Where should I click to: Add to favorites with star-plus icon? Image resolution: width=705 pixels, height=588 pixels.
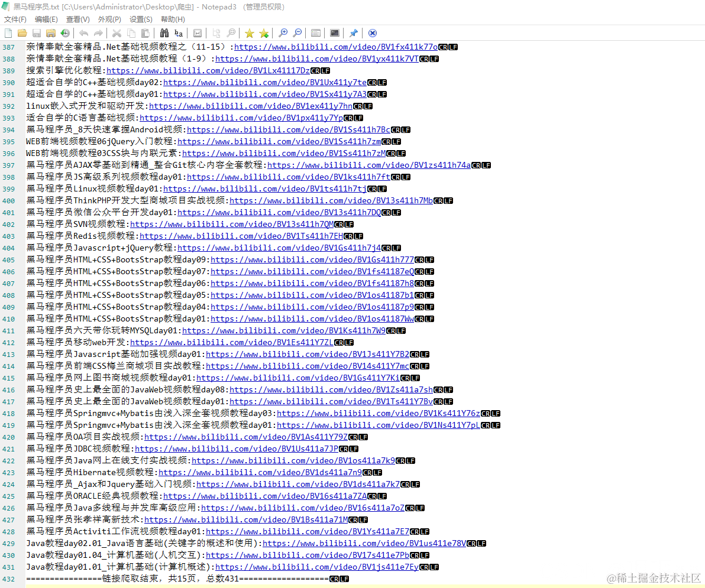(264, 33)
